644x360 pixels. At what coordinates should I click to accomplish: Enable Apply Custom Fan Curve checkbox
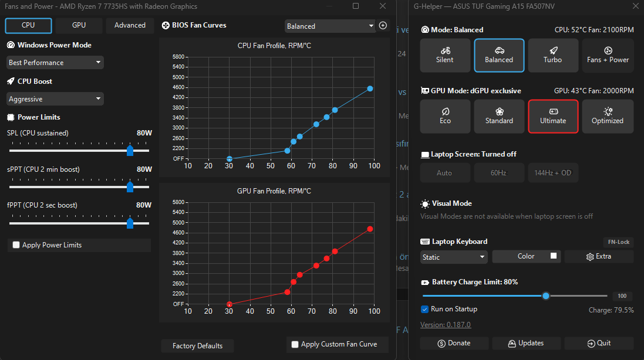click(x=295, y=344)
